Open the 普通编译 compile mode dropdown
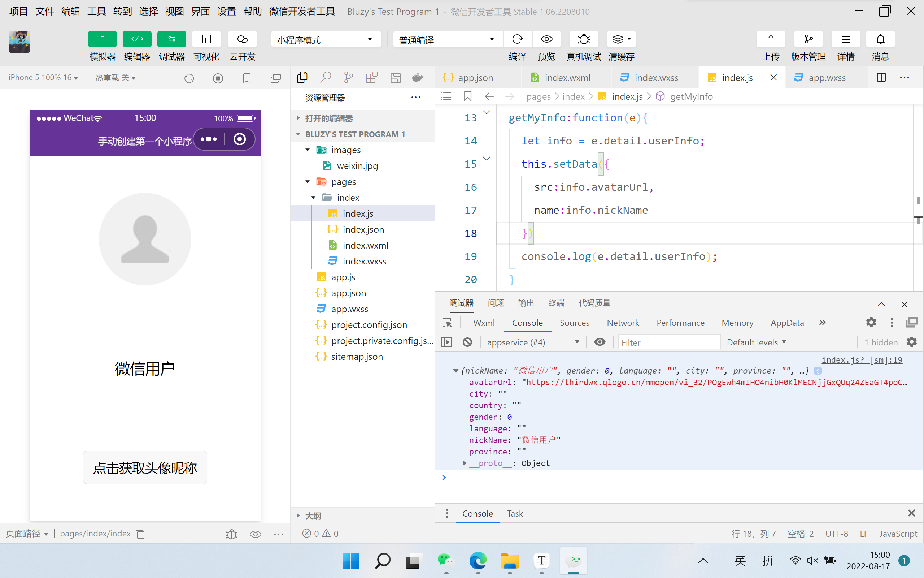 447,39
